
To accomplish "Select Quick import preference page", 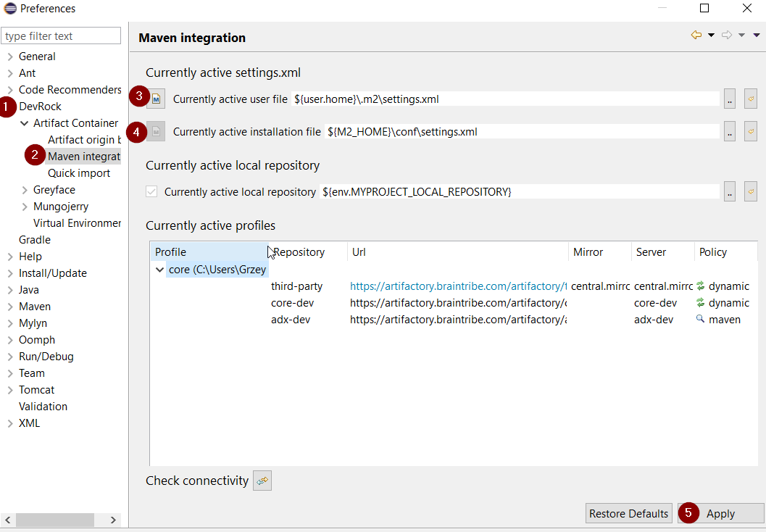I will tap(79, 173).
